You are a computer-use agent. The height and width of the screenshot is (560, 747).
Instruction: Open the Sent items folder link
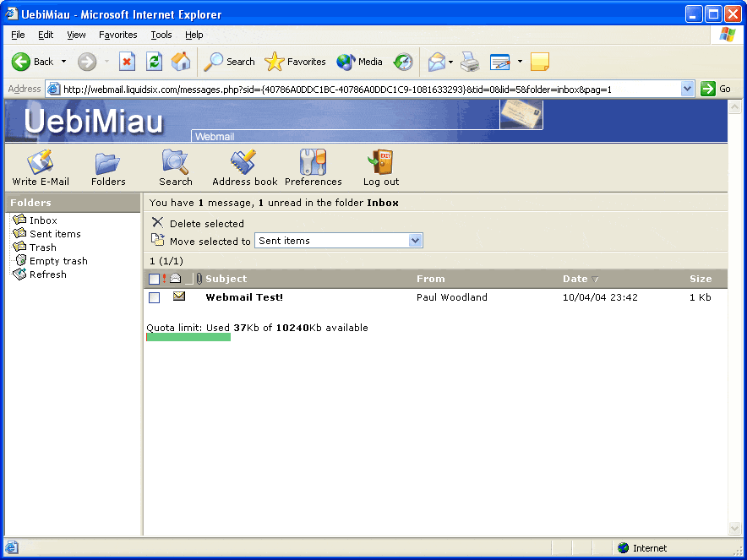pyautogui.click(x=55, y=233)
